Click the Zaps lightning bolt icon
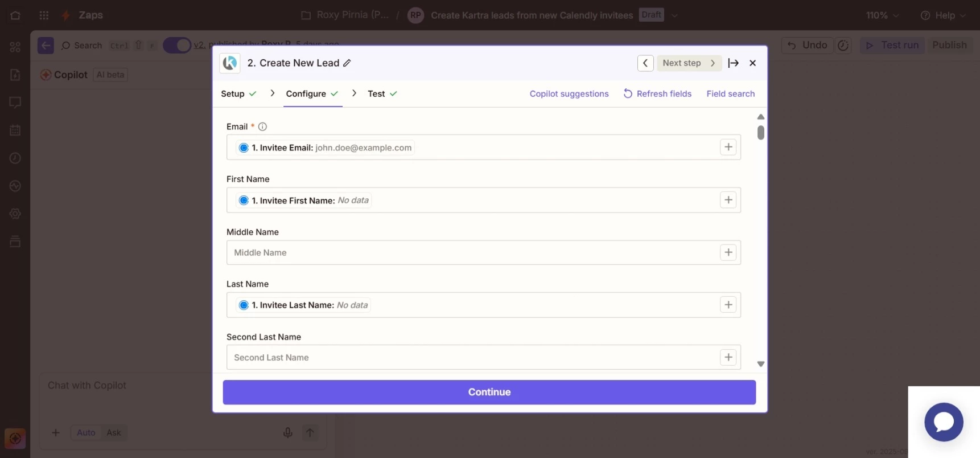Screen dimensions: 980x458 coord(66,15)
